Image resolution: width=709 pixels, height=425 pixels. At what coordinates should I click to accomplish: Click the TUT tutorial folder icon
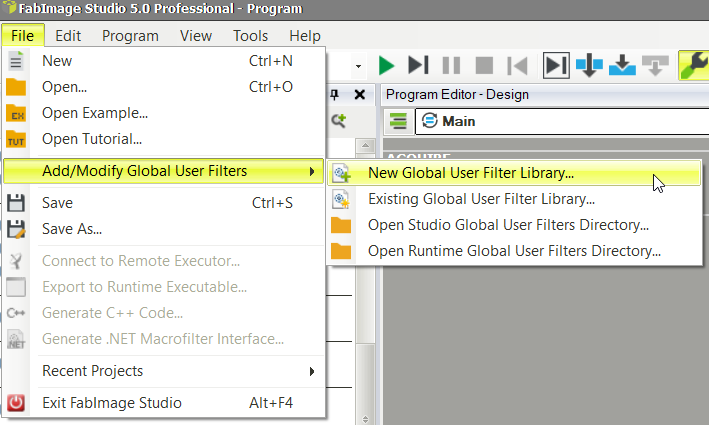click(x=16, y=139)
